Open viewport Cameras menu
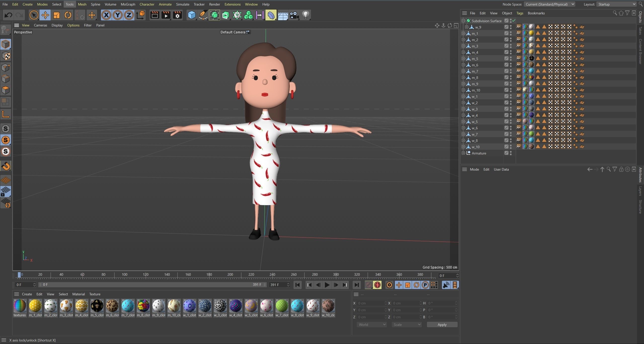 [40, 25]
